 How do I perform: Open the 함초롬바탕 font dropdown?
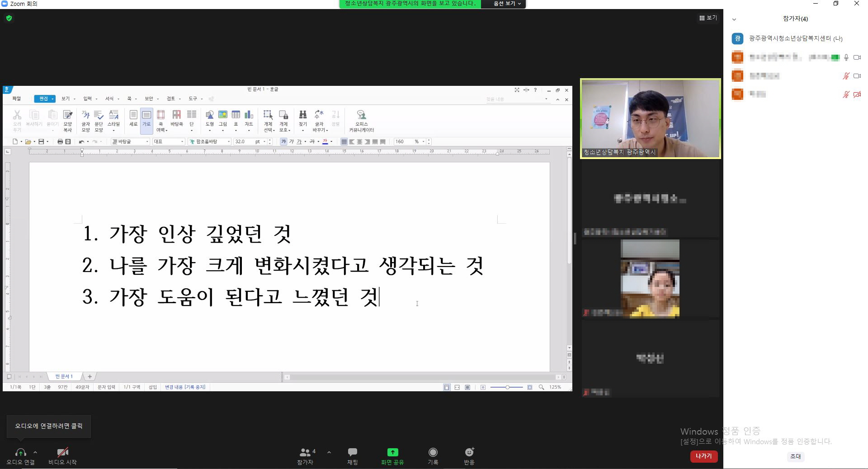228,141
